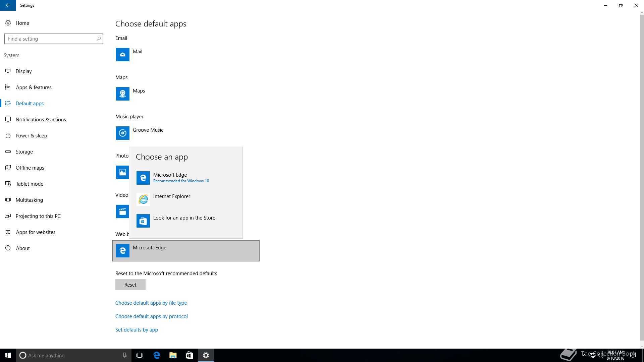
Task: Click the About info icon
Action: pyautogui.click(x=8, y=248)
